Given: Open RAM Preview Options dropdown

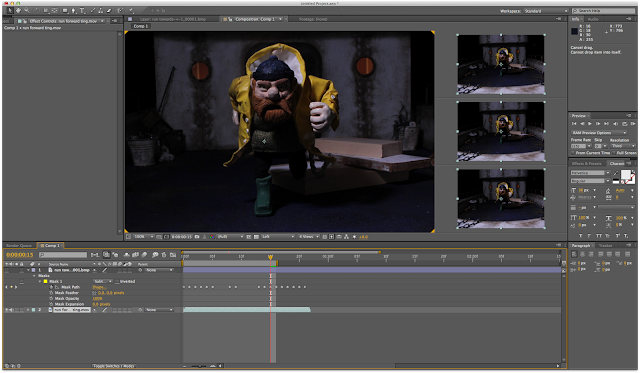Looking at the screenshot, I should [x=599, y=133].
